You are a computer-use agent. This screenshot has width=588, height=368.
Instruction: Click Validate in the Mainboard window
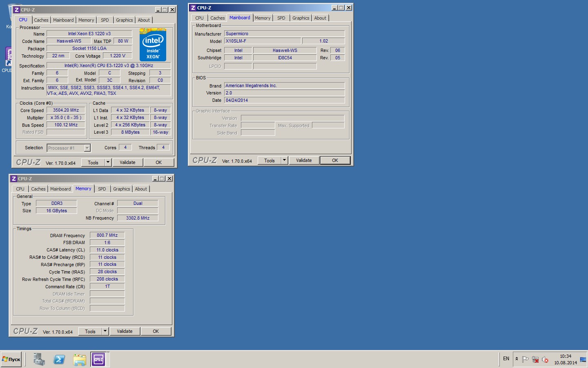304,160
